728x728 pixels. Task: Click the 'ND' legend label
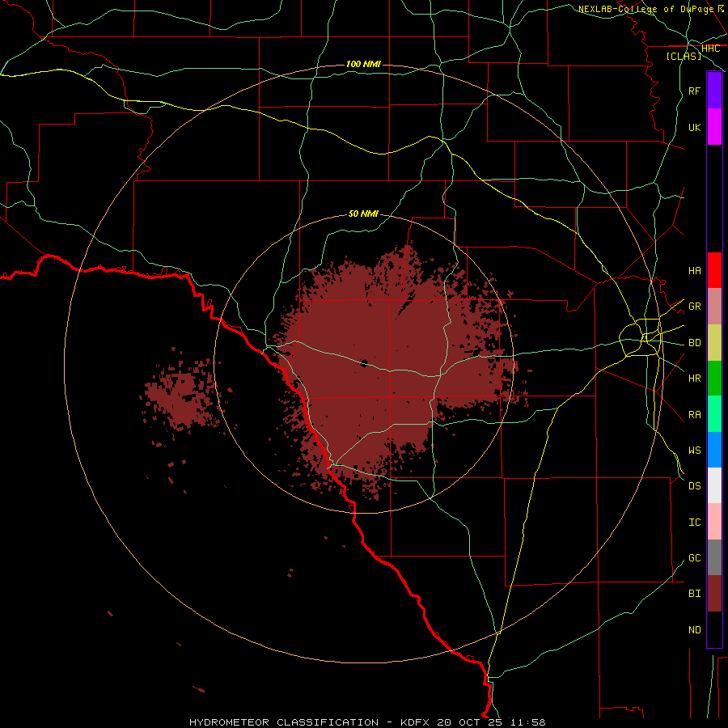point(695,629)
